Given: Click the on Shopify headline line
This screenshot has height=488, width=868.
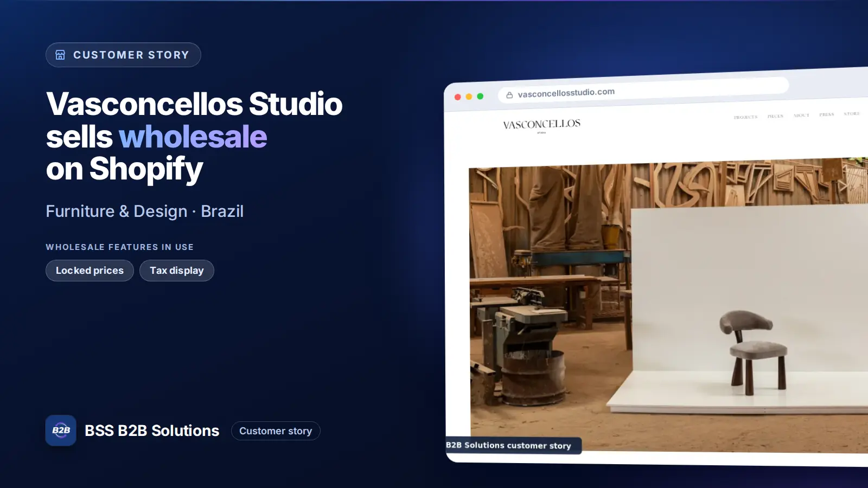Looking at the screenshot, I should [125, 169].
